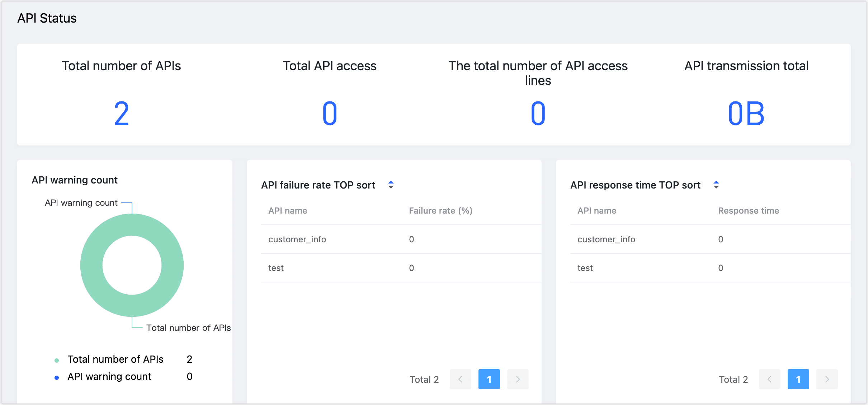This screenshot has height=405, width=868.
Task: Select page 1 in failure rate pagination
Action: 489,379
